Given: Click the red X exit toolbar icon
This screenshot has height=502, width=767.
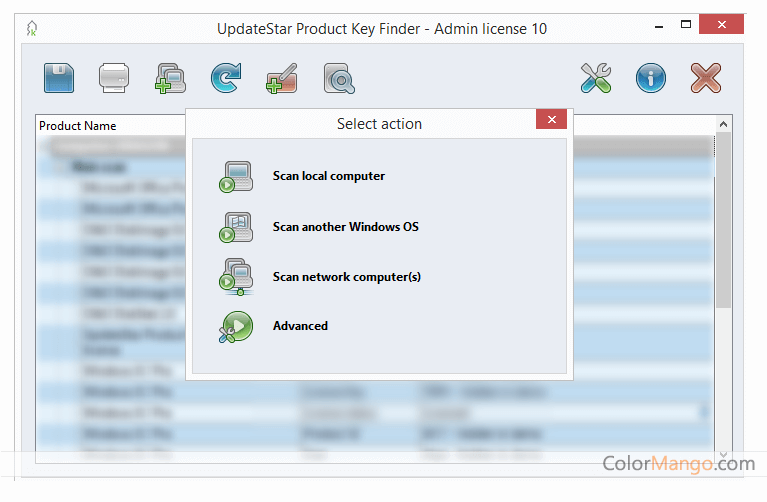Looking at the screenshot, I should pyautogui.click(x=706, y=77).
